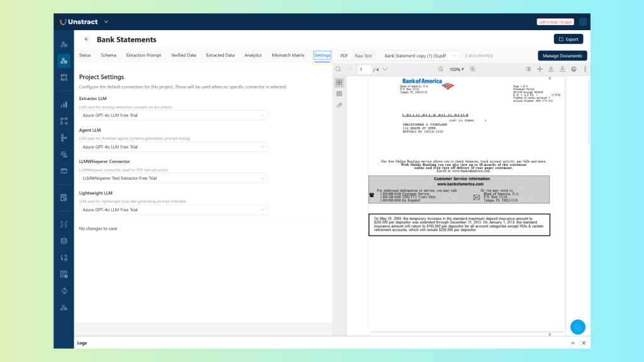Switch to the Mismatch Matrix tab

coord(288,55)
